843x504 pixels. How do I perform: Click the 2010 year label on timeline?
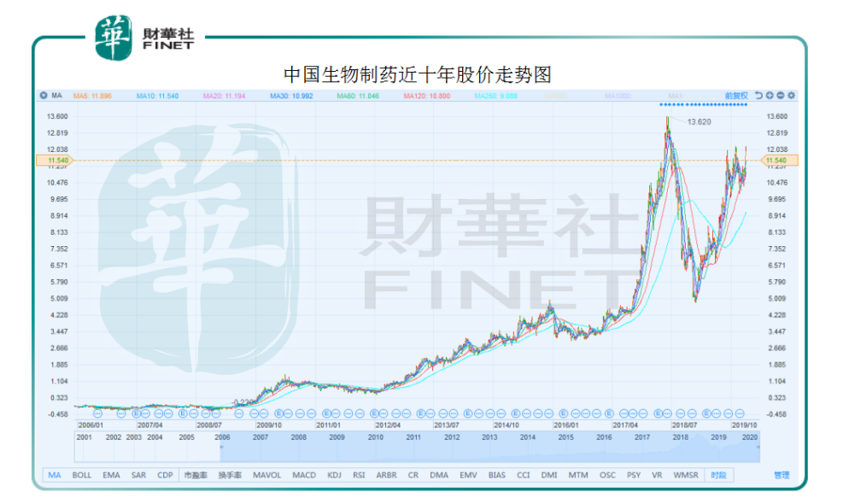376,436
